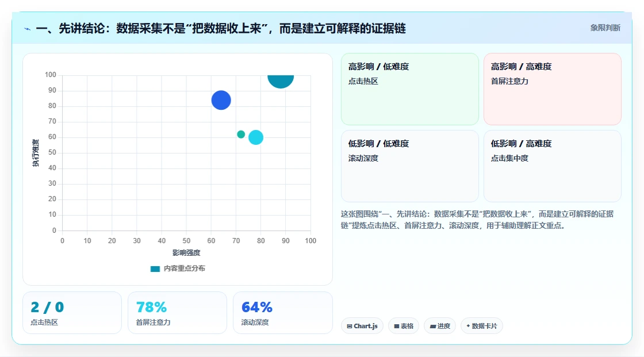644x357 pixels.
Task: Click the 64% value
Action: click(256, 308)
